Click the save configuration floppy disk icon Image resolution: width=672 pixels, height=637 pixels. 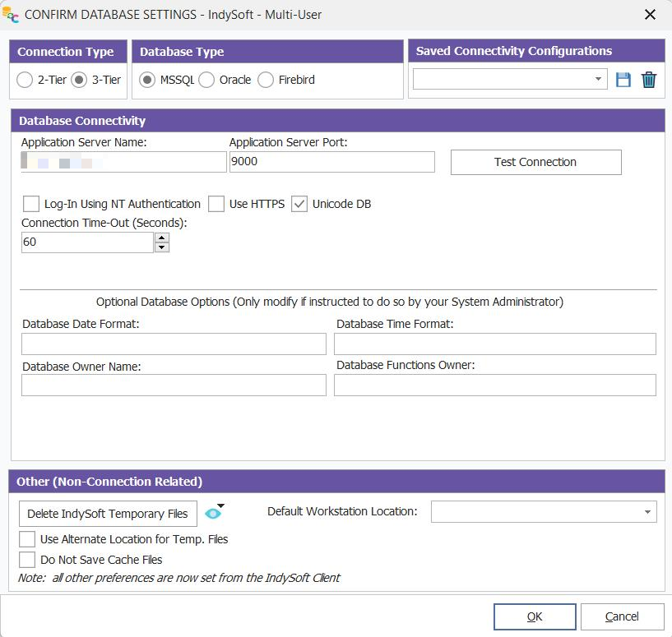pos(623,80)
